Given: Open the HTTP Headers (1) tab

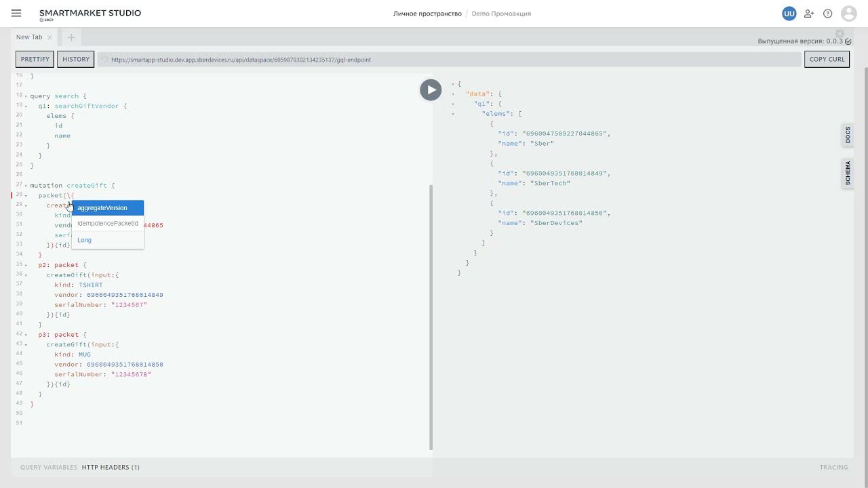Looking at the screenshot, I should (111, 467).
